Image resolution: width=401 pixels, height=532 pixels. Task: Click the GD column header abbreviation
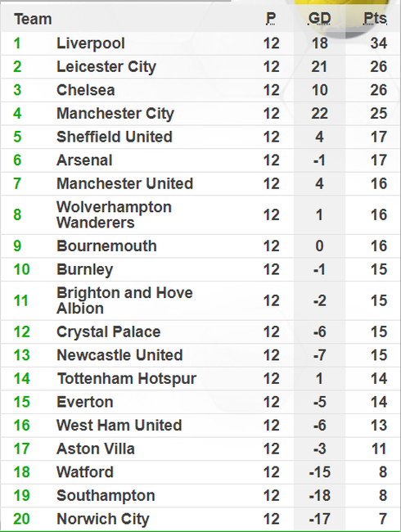[x=319, y=18]
